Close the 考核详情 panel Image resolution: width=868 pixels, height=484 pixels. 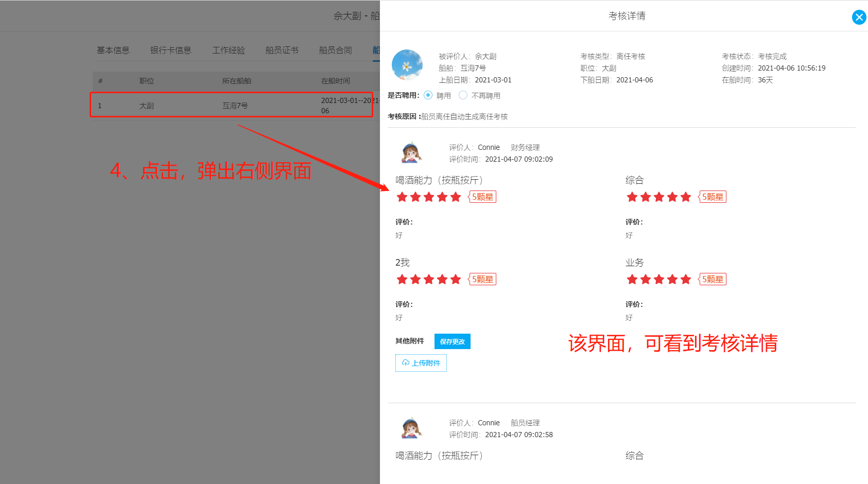coord(859,17)
